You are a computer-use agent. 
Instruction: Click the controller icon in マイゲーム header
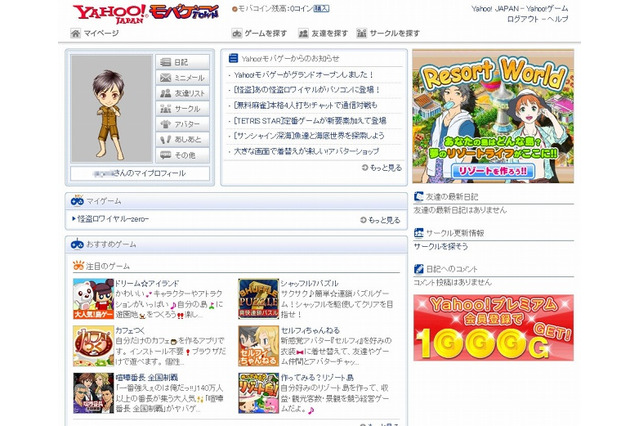(77, 201)
